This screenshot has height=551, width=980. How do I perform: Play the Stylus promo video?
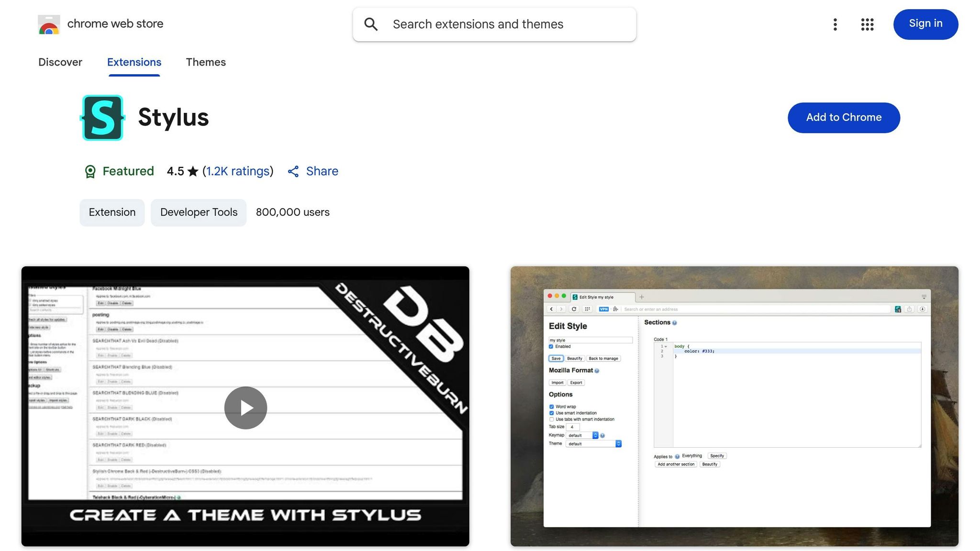point(245,408)
